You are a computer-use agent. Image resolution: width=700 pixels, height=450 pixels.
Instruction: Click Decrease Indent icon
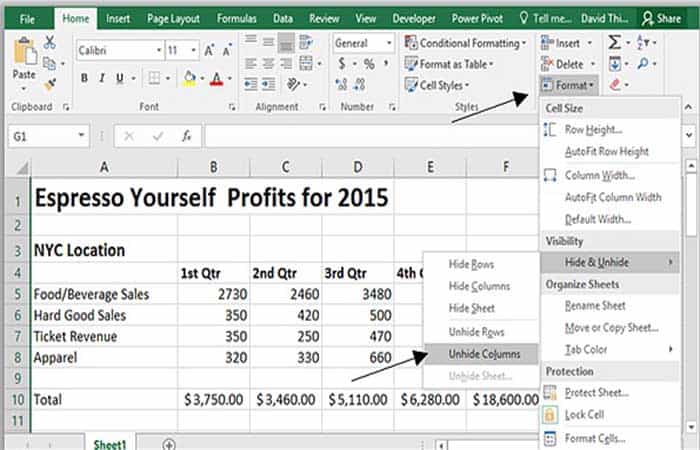click(x=251, y=84)
